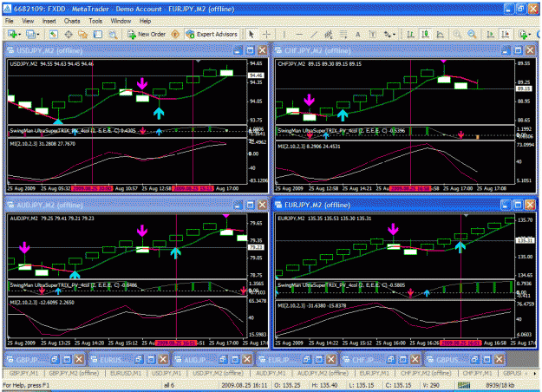Click the red date marker on CHFJPY timeline
Screen dimensions: 542x392
410,189
